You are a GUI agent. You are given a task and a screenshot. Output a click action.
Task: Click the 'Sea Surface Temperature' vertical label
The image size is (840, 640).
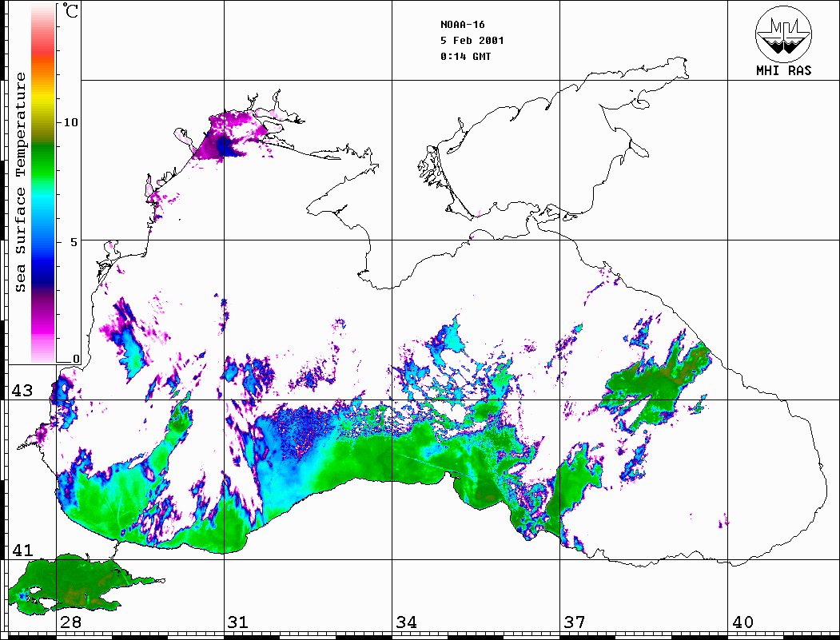pos(20,182)
